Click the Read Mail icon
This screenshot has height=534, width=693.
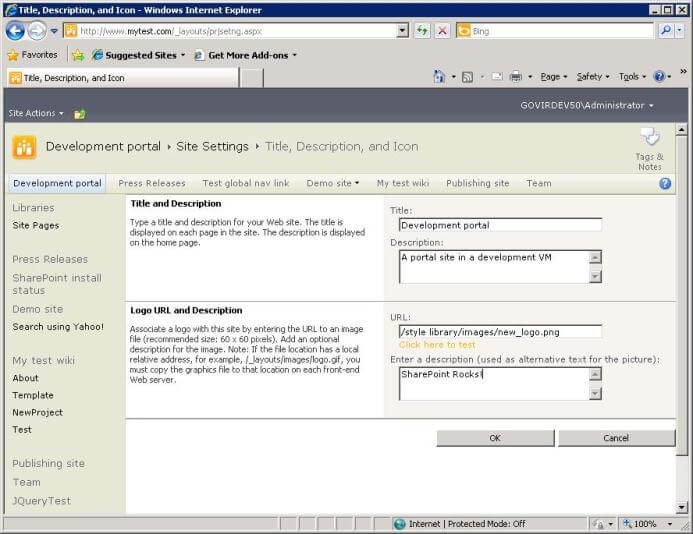pyautogui.click(x=497, y=77)
